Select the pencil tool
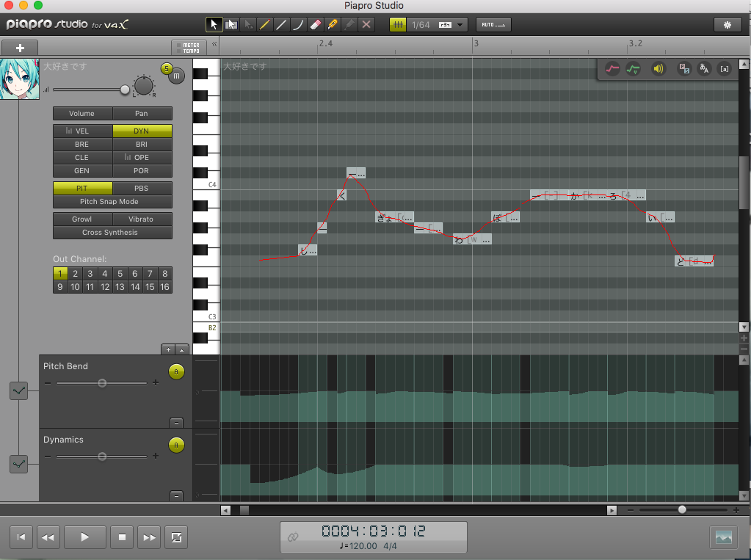This screenshot has width=751, height=560. (x=264, y=24)
